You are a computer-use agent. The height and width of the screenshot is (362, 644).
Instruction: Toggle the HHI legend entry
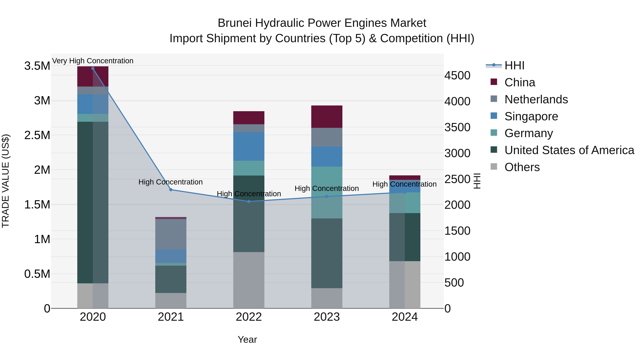coord(505,65)
